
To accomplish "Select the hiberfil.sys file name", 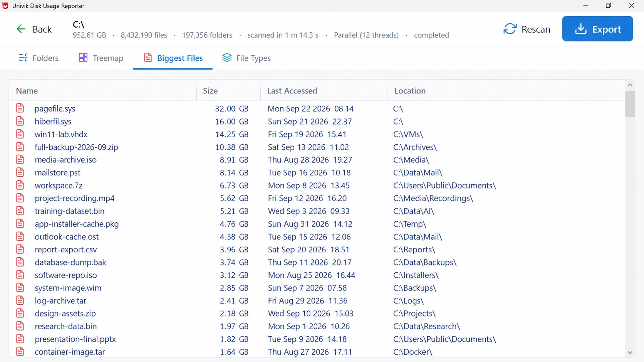I will point(53,122).
